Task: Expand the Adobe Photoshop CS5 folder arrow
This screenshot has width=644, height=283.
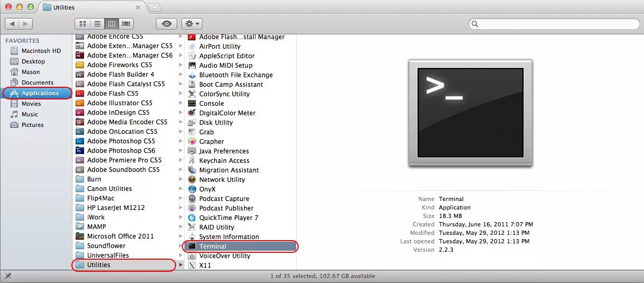Action: 181,141
